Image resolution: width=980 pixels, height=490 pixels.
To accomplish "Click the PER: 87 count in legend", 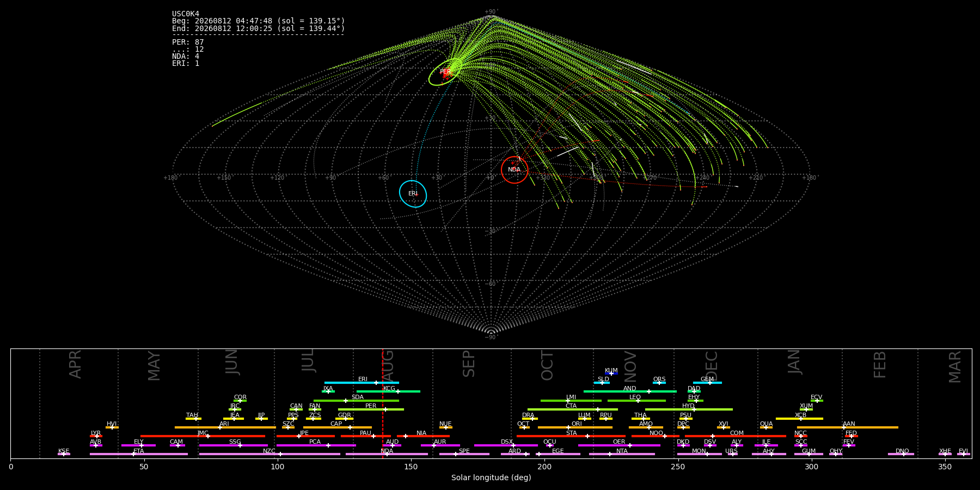I will coord(188,42).
